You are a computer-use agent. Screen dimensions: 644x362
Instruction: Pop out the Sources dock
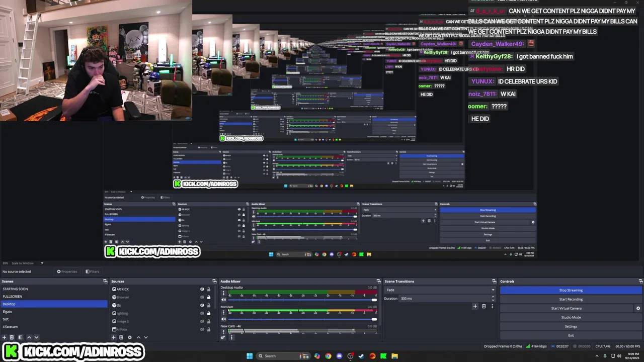click(214, 281)
